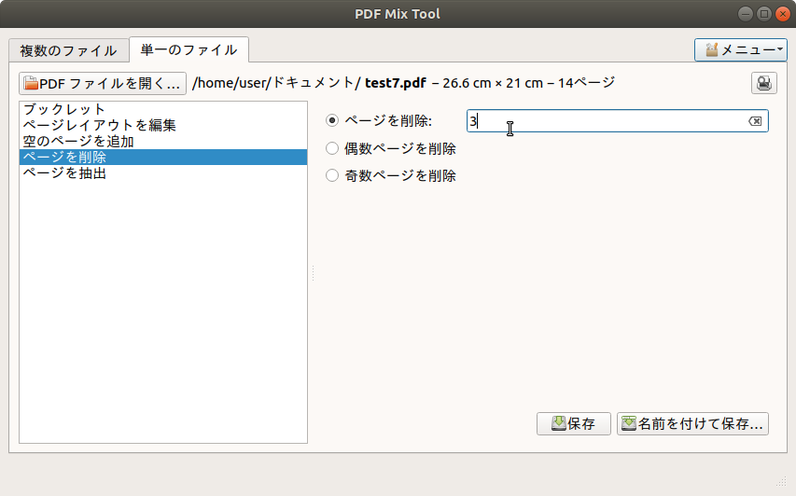Viewport: 796px width, 496px height.
Task: Choose ページを抽出 from the list
Action: pos(163,173)
